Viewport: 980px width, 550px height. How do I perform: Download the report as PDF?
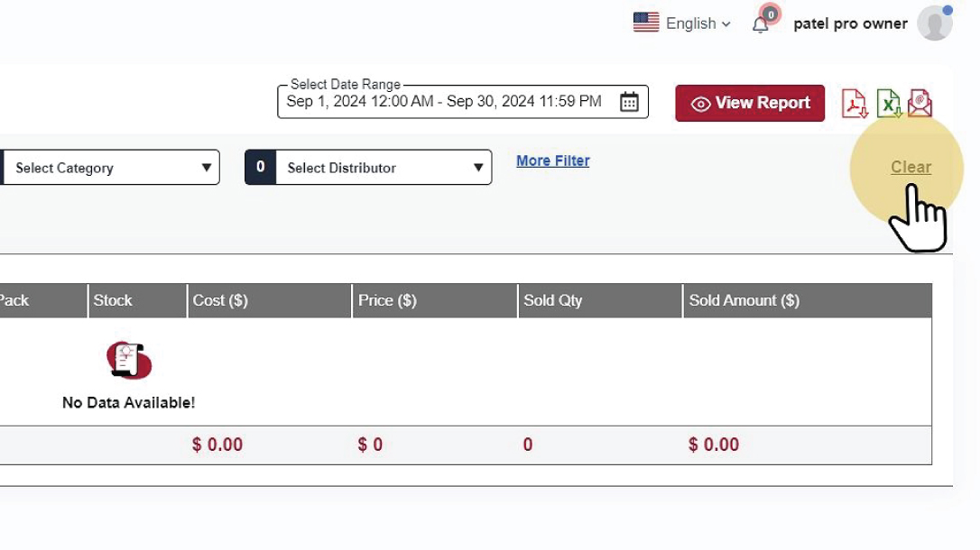point(854,104)
